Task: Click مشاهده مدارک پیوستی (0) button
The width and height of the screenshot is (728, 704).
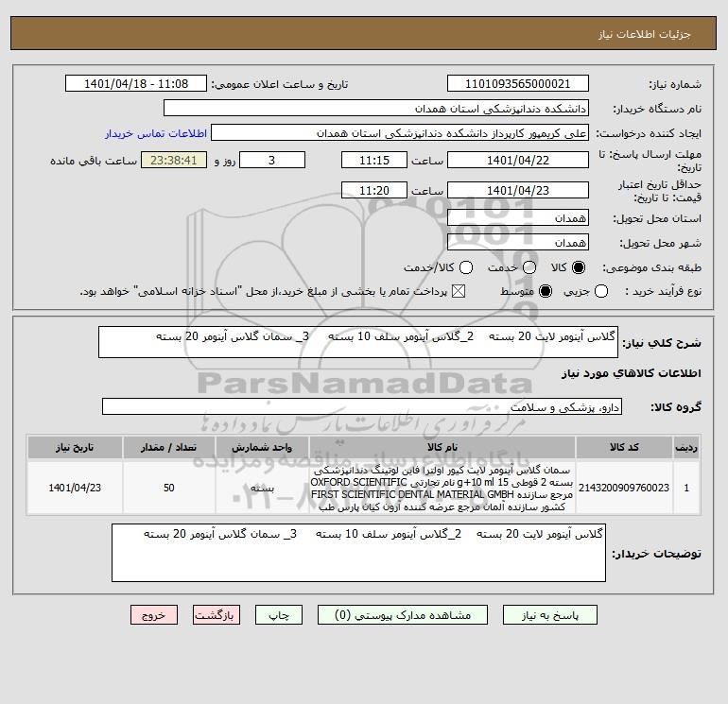Action: coord(403,615)
